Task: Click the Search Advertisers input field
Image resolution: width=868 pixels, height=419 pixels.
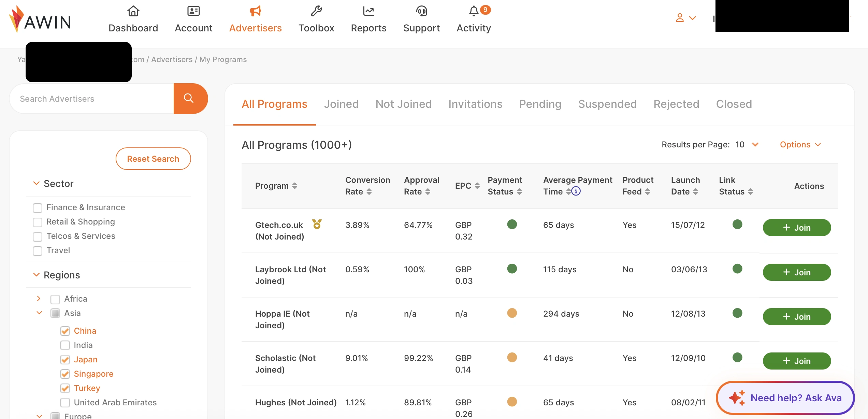Action: 92,99
